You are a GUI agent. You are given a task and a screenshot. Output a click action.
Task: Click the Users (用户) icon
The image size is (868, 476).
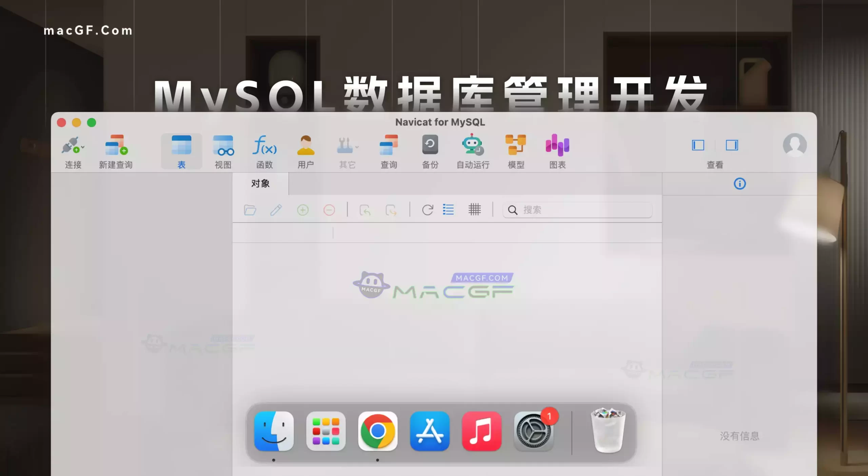click(305, 146)
